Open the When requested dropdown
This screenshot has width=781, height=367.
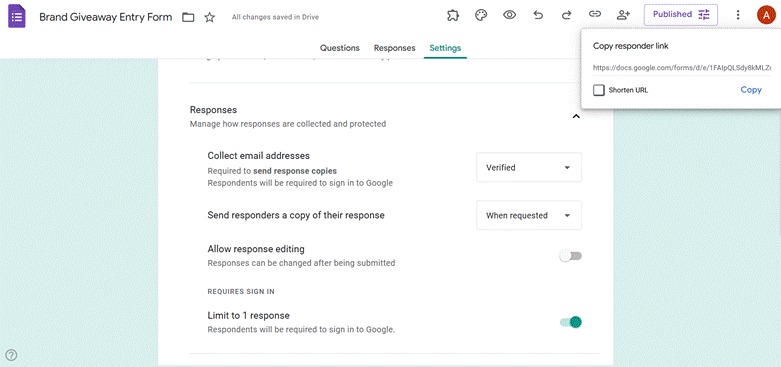pos(529,215)
